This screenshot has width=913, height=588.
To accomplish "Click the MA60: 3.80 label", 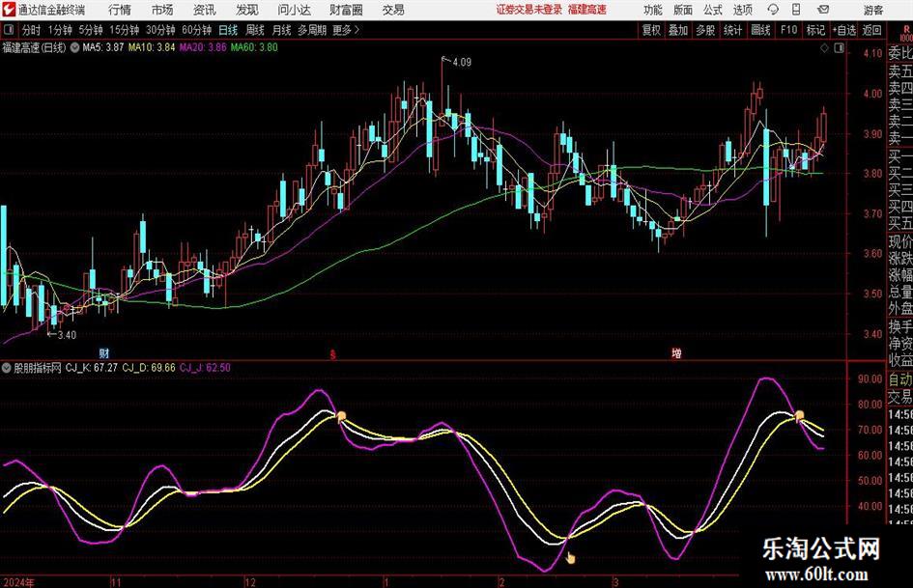I will coord(254,47).
